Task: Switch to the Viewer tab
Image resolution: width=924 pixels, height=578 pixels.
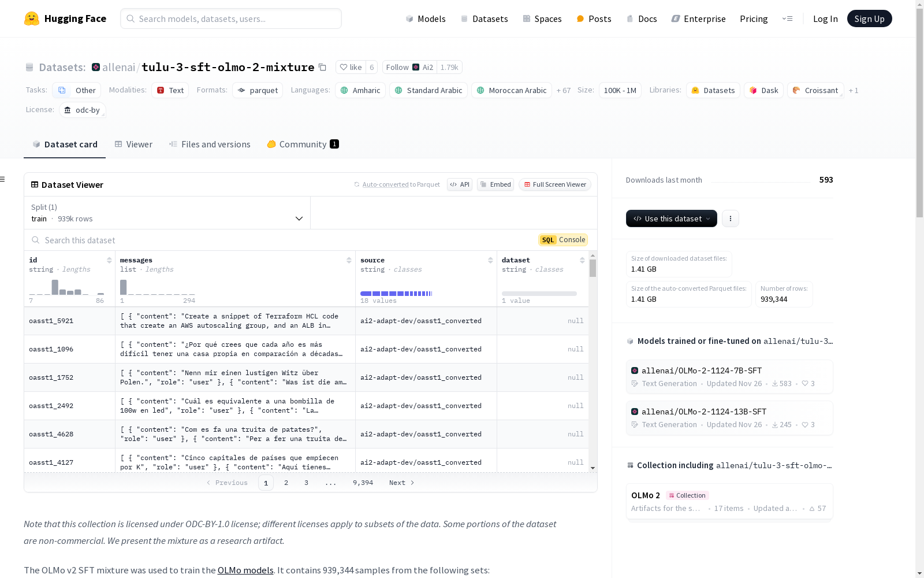Action: (x=133, y=144)
